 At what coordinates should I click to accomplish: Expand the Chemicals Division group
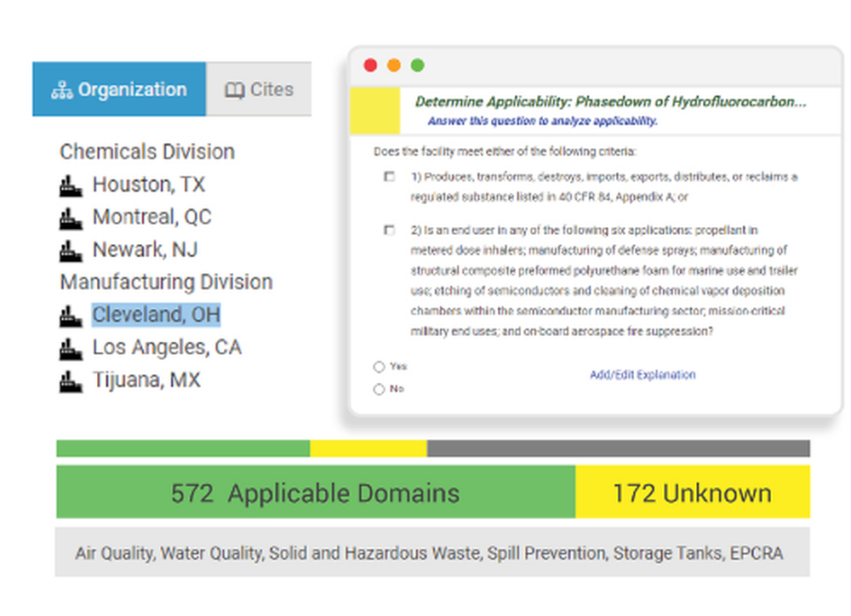tap(146, 151)
